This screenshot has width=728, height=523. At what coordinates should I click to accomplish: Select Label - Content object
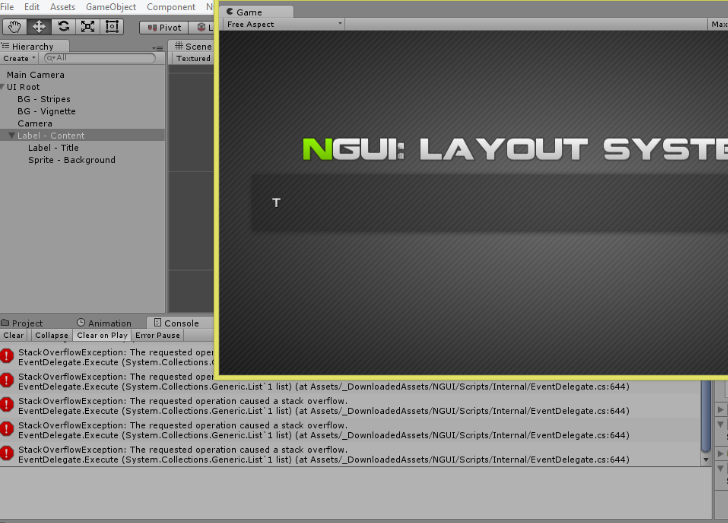click(x=82, y=136)
